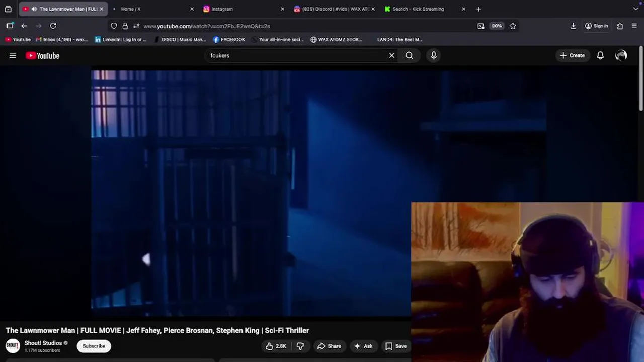644x362 pixels.
Task: Click the 90% zoom level indicator
Action: pyautogui.click(x=497, y=26)
